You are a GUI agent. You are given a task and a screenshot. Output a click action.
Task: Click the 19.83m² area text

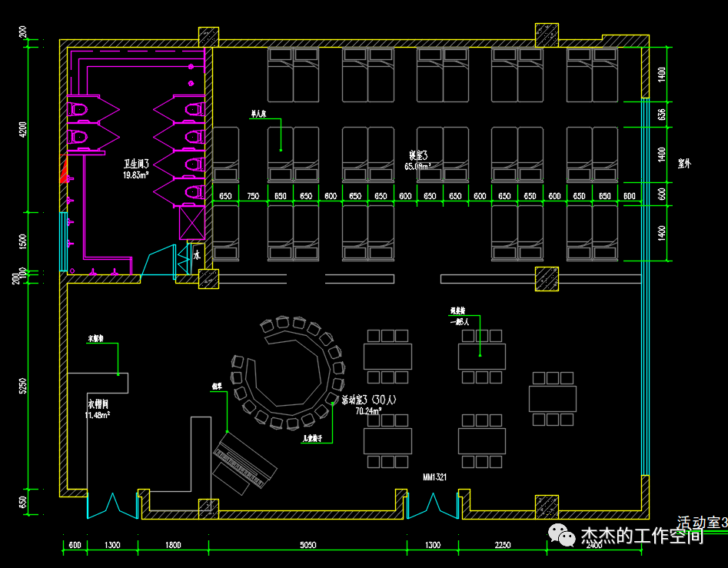click(135, 175)
